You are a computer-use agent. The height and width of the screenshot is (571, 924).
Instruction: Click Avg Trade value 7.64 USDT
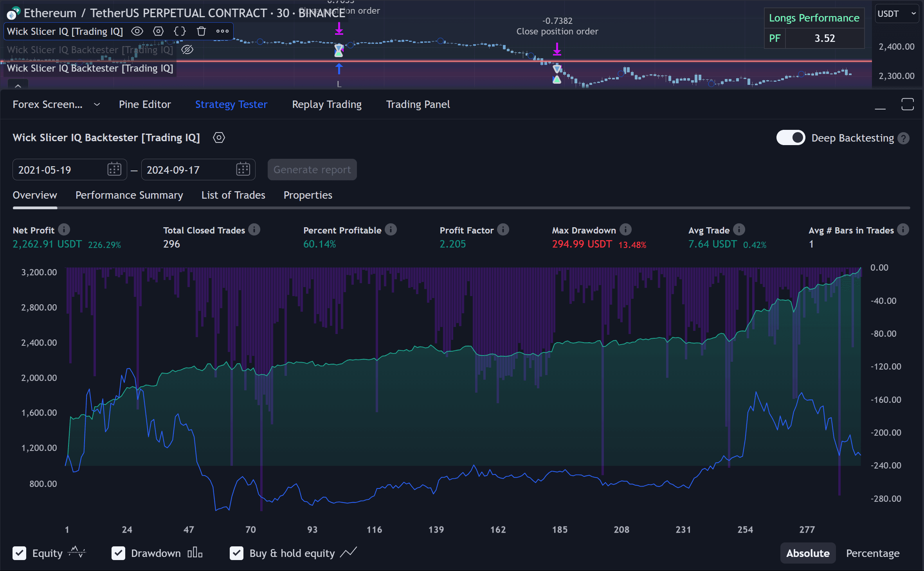click(713, 244)
